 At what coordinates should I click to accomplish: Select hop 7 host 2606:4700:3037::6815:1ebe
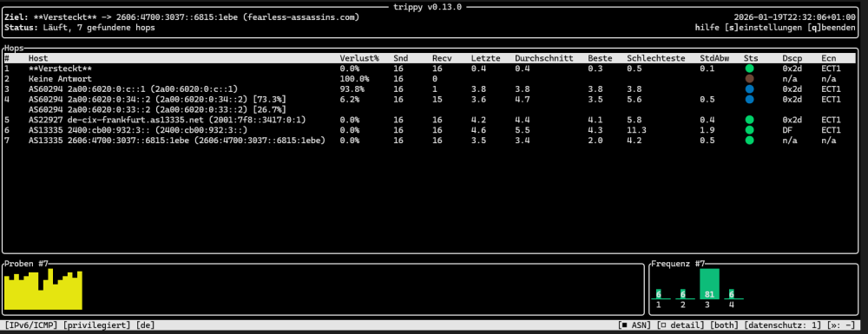click(176, 141)
